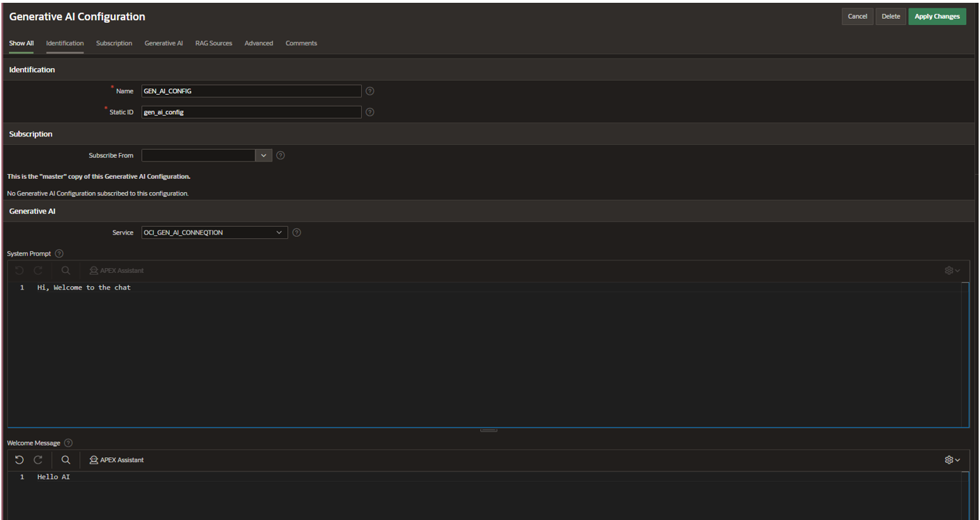This screenshot has width=980, height=520.
Task: Click the Delete button
Action: [890, 17]
